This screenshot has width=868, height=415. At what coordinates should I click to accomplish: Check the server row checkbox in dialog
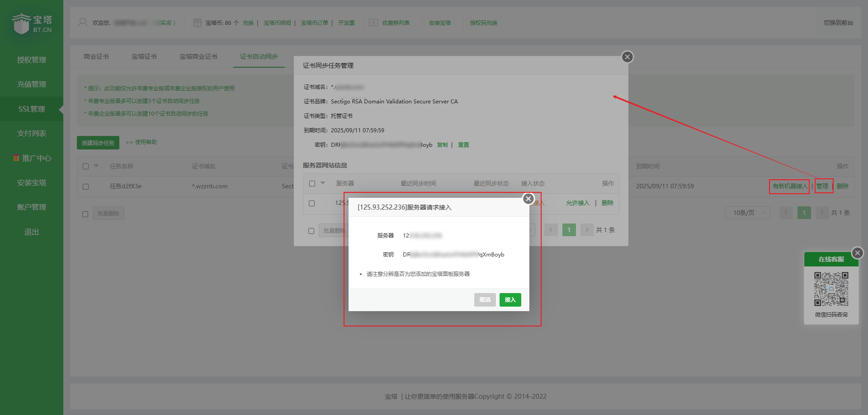311,203
